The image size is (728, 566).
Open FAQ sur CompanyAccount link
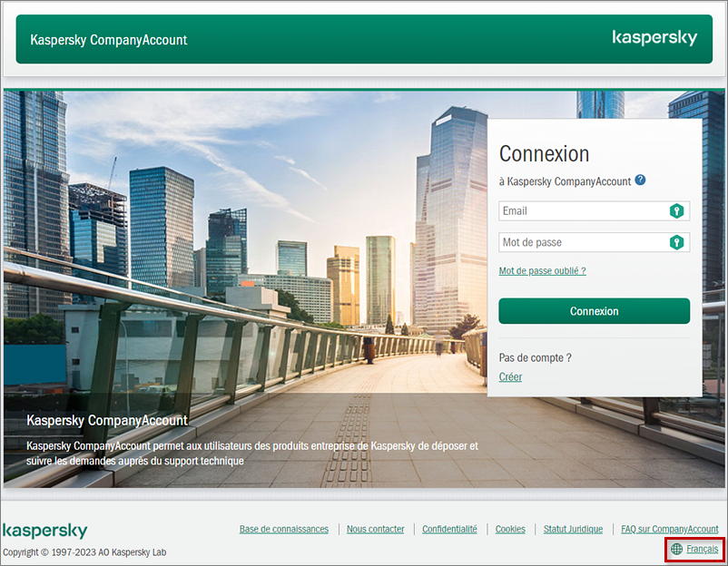670,529
